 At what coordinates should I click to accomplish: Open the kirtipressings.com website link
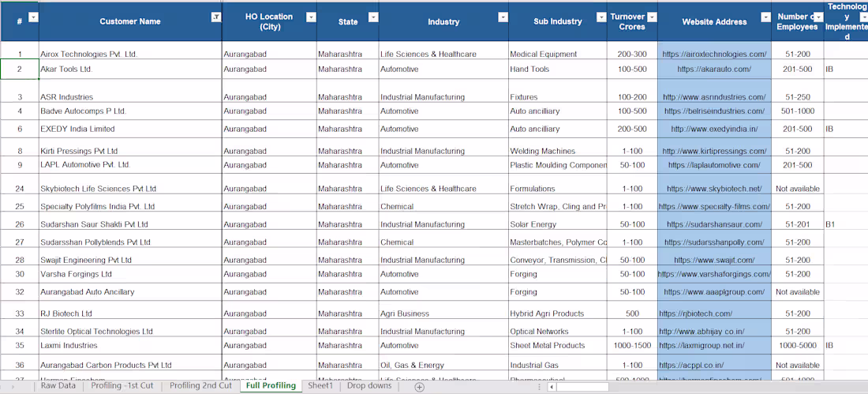point(714,151)
